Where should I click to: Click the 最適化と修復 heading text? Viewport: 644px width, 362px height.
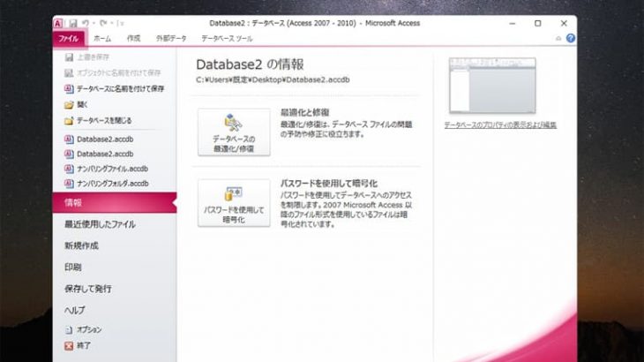pos(304,113)
